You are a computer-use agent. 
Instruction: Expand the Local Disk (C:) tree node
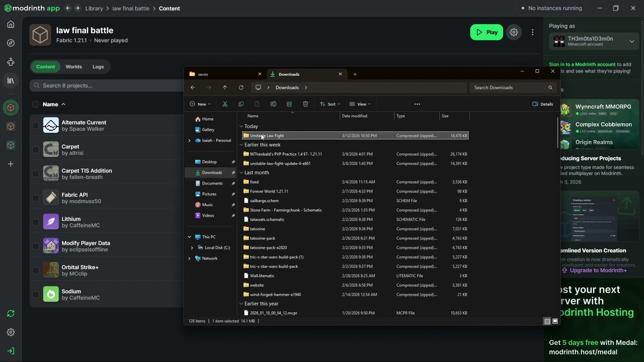[192, 248]
